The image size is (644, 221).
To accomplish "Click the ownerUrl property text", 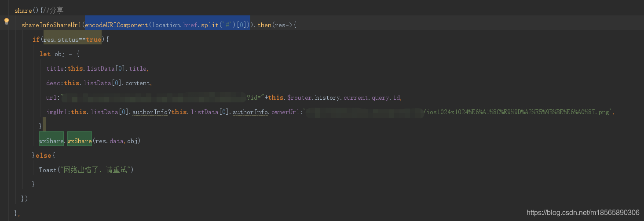I will 286,112.
